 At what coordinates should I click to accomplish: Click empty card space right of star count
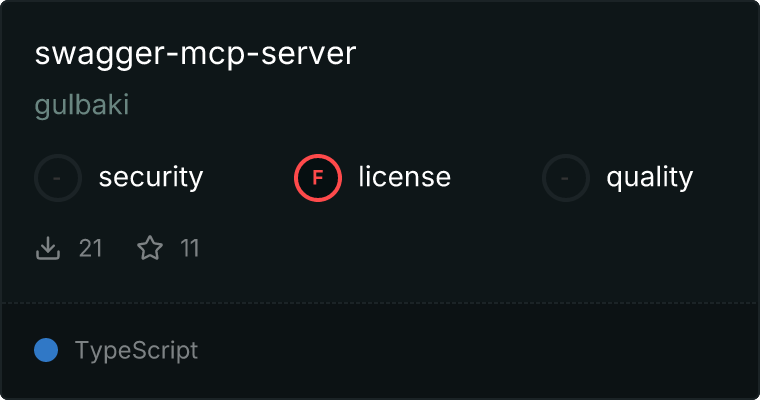[477, 249]
